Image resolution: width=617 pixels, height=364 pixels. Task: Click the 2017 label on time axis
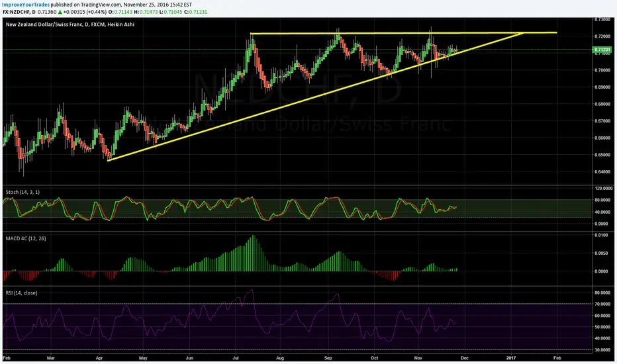511,358
